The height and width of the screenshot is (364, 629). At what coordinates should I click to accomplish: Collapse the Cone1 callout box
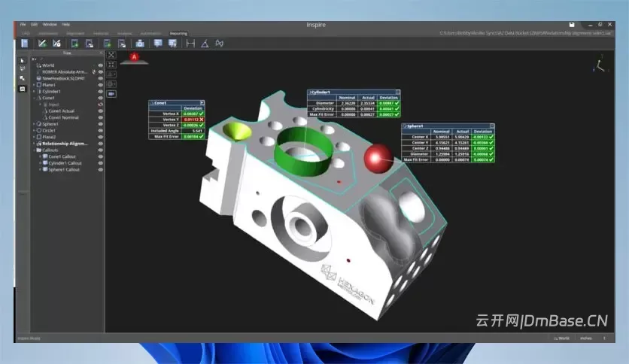[202, 103]
